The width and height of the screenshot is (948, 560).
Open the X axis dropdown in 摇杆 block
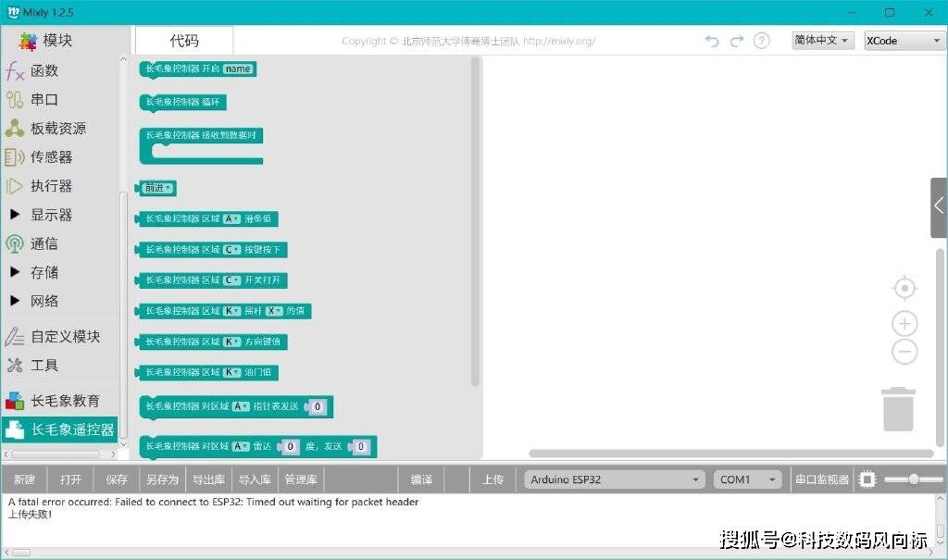[x=274, y=311]
